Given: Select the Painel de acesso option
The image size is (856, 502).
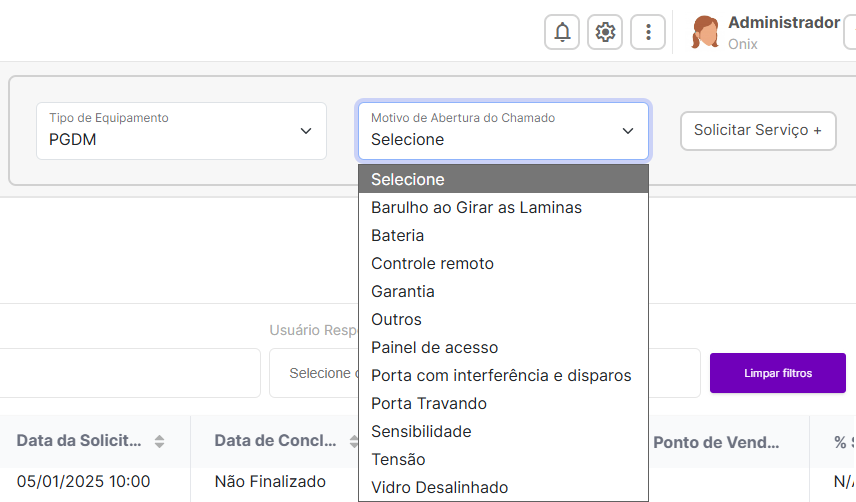Looking at the screenshot, I should click(503, 347).
